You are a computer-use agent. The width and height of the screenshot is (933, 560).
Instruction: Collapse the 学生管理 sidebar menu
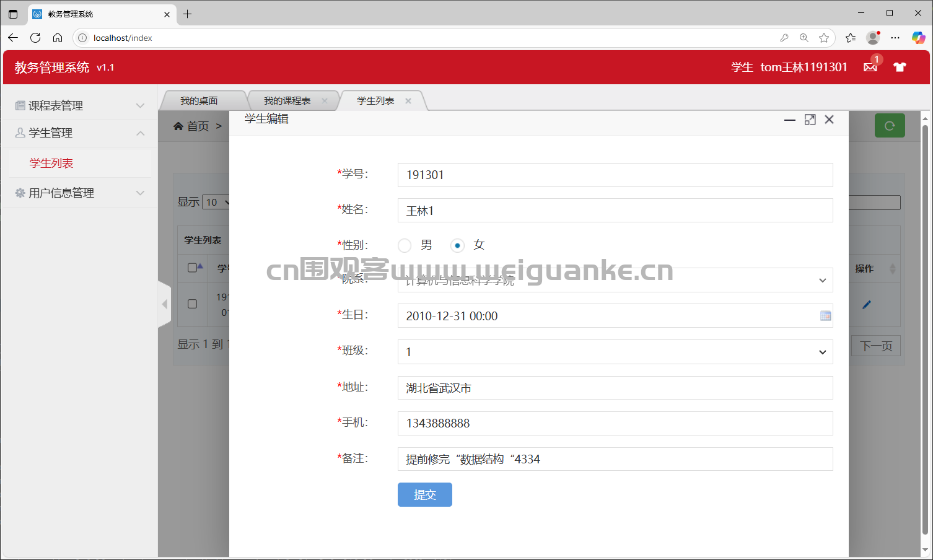tap(80, 133)
